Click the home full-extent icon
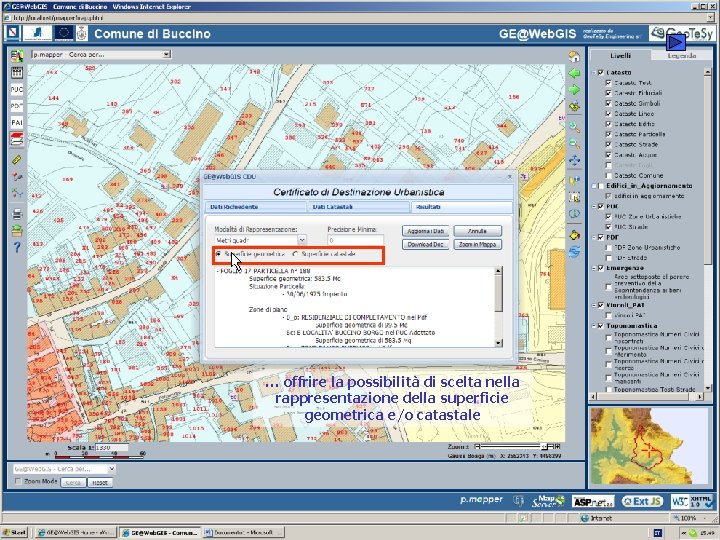 click(x=574, y=57)
